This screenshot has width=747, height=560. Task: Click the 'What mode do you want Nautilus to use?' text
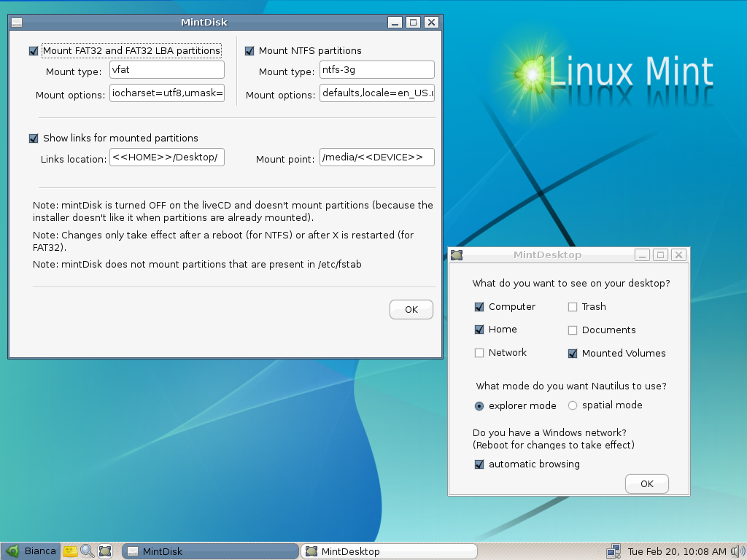pos(571,386)
